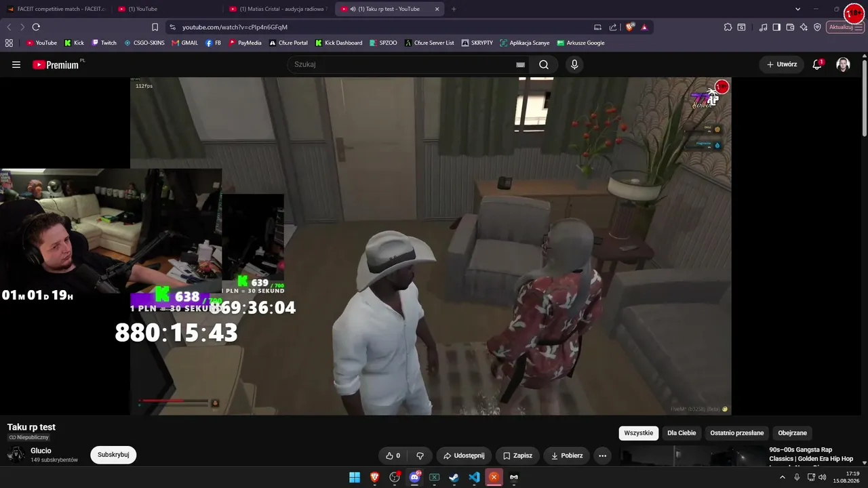
Task: Open the volume control in the system tray
Action: click(823, 477)
